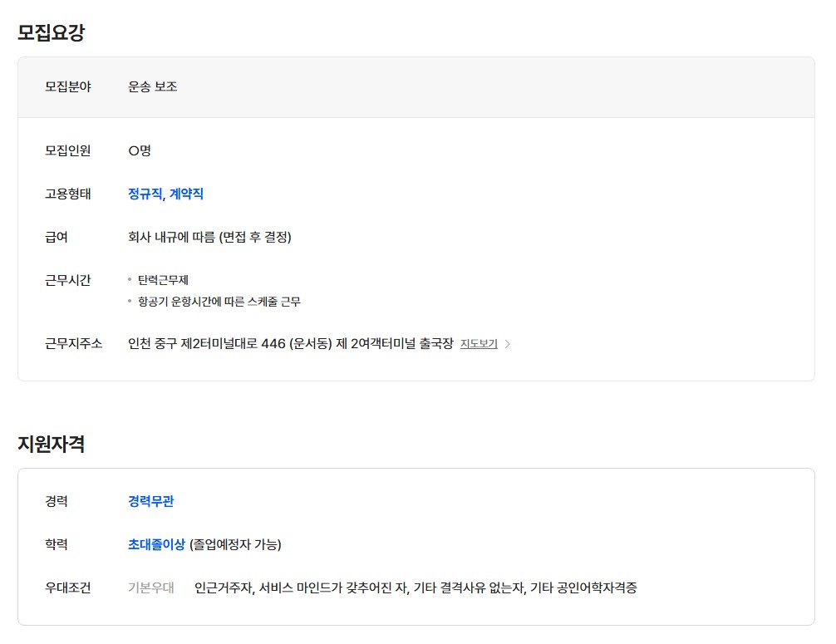This screenshot has height=644, width=836.
Task: Click the 운송 보조 recruitment field text
Action: 152,86
